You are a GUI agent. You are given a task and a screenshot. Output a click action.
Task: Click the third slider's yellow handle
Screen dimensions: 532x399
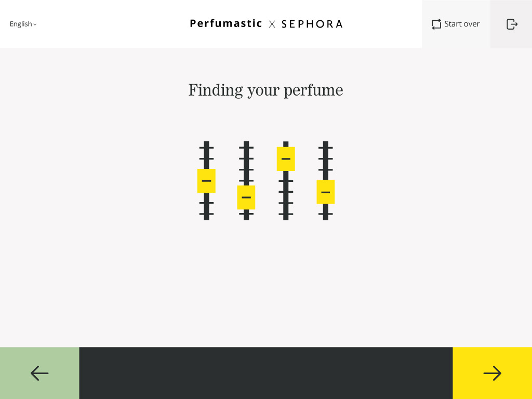pyautogui.click(x=286, y=159)
